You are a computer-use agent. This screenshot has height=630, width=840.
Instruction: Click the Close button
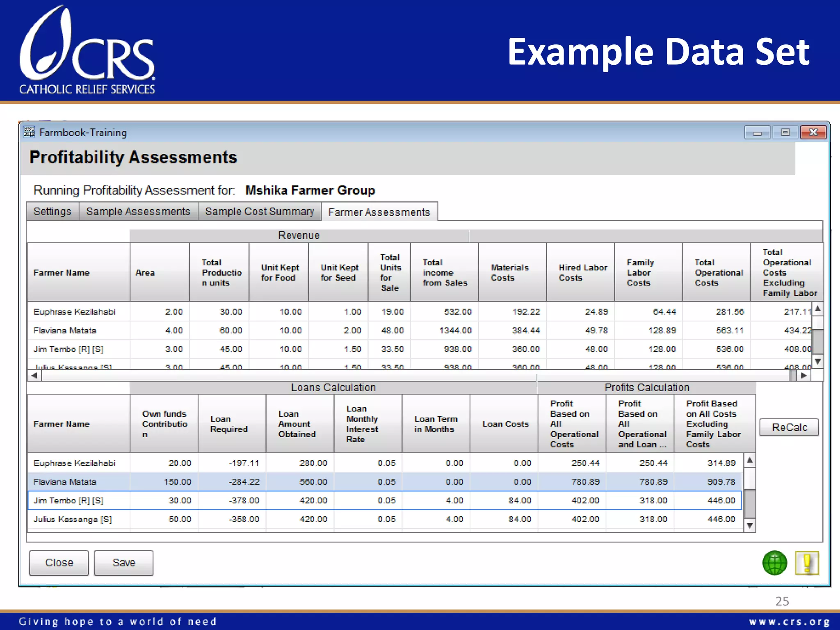[x=59, y=563]
